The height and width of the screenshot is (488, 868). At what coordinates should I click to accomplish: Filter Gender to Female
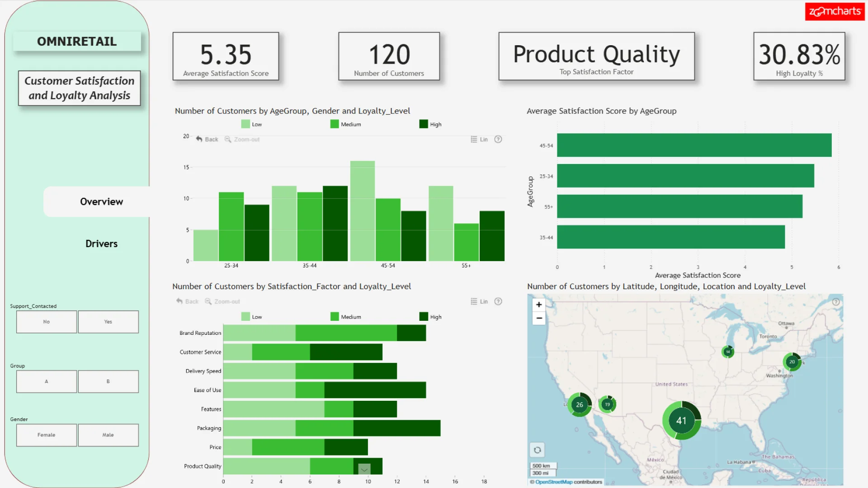[47, 435]
